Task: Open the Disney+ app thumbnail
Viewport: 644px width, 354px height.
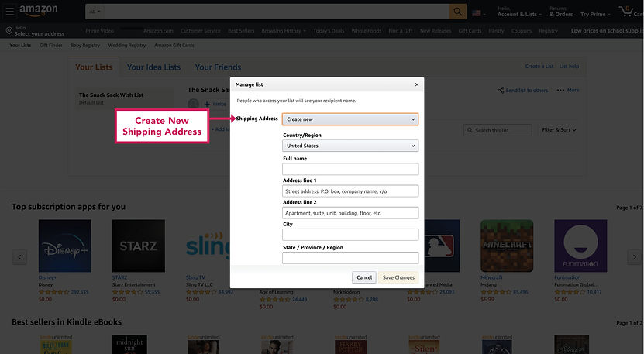Action: [65, 246]
